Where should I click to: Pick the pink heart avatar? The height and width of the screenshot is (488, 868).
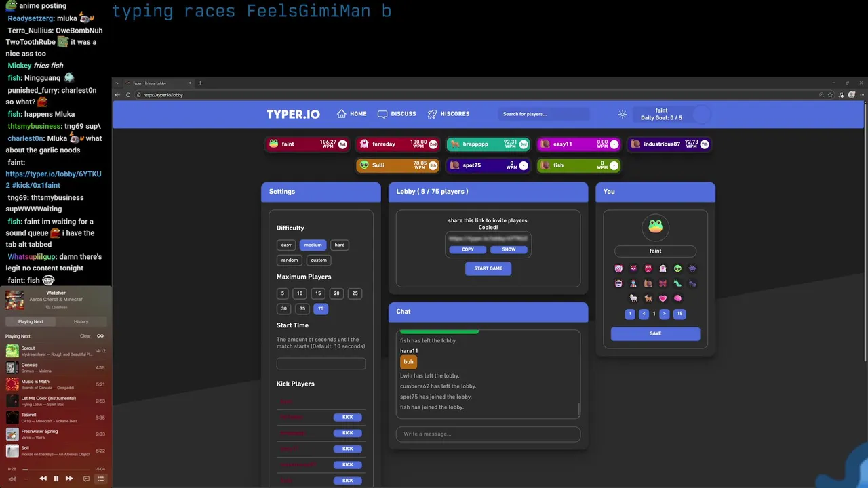pyautogui.click(x=663, y=298)
